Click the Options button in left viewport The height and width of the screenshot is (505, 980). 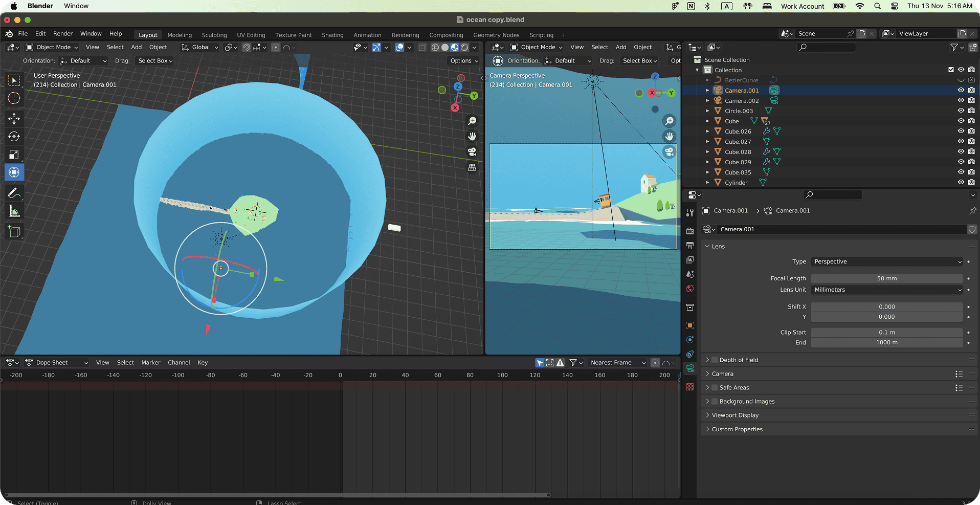click(464, 61)
